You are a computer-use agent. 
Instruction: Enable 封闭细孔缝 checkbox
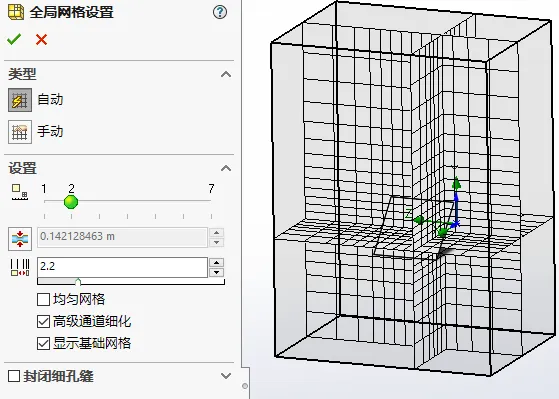14,376
